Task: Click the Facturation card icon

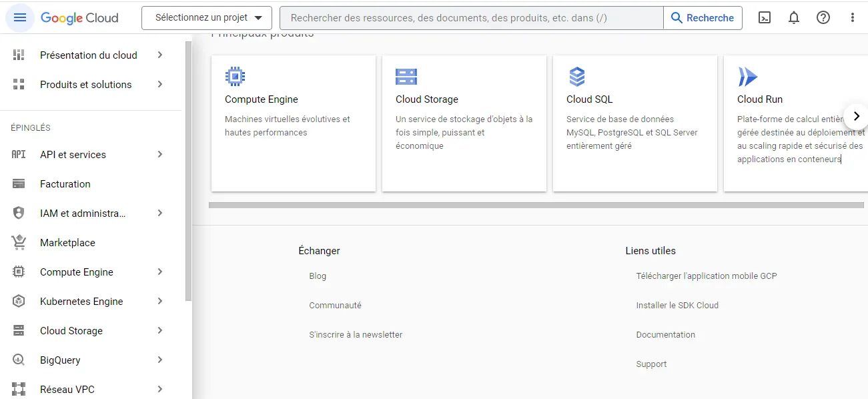Action: point(19,184)
